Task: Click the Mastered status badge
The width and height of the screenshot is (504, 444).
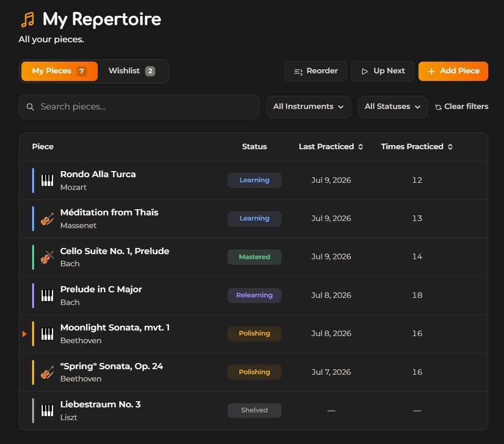Action: point(254,257)
